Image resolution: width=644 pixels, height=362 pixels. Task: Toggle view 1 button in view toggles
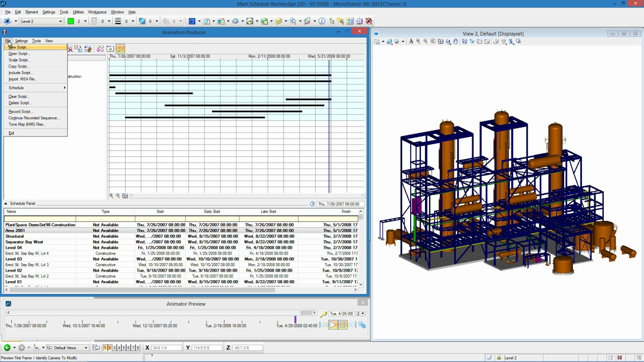coord(105,348)
